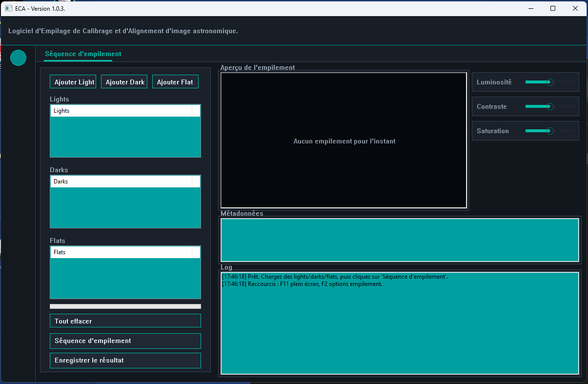Click Tout effacer button
This screenshot has height=384, width=588.
[125, 321]
